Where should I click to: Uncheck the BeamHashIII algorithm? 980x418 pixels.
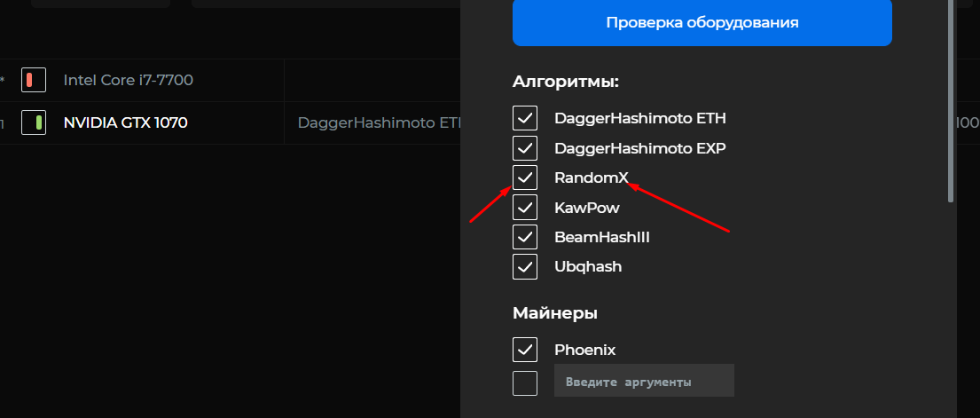click(525, 237)
